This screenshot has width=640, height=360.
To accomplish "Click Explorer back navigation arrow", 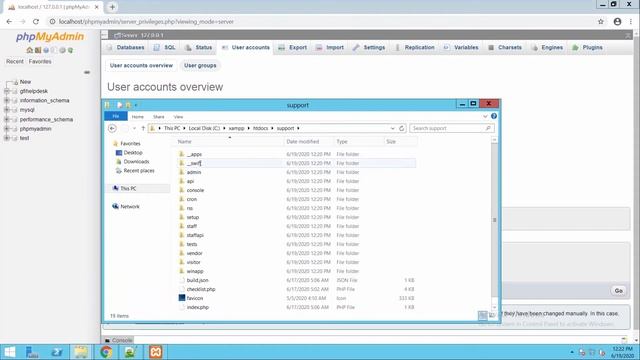I will (x=112, y=128).
